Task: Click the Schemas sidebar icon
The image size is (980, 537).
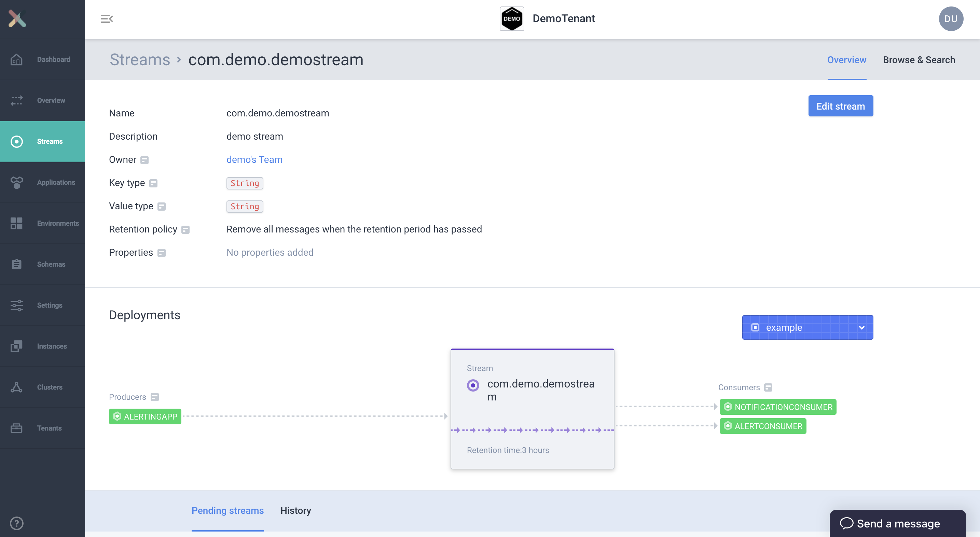Action: 17,264
